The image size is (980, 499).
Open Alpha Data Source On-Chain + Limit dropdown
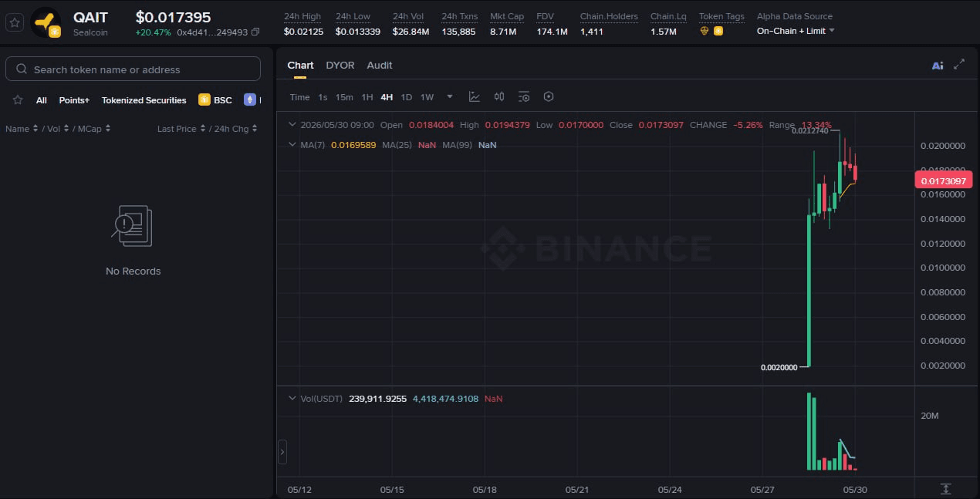[x=796, y=31]
